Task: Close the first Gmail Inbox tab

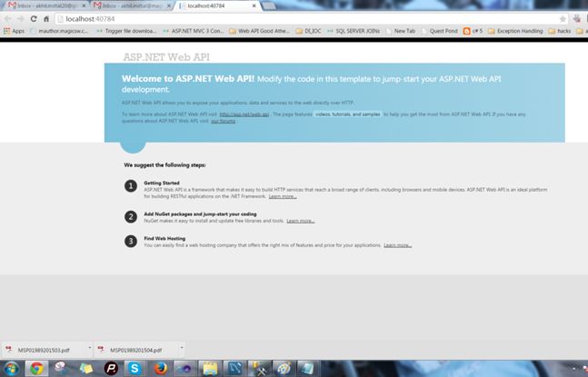Action: [x=84, y=6]
